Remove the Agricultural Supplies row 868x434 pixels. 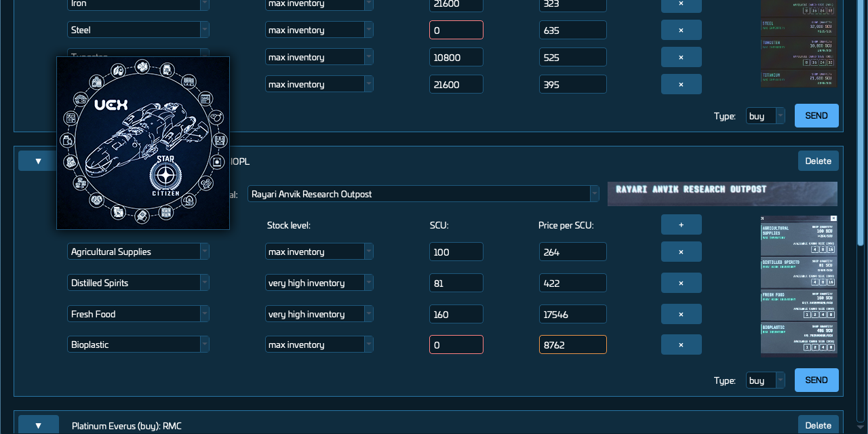(681, 251)
